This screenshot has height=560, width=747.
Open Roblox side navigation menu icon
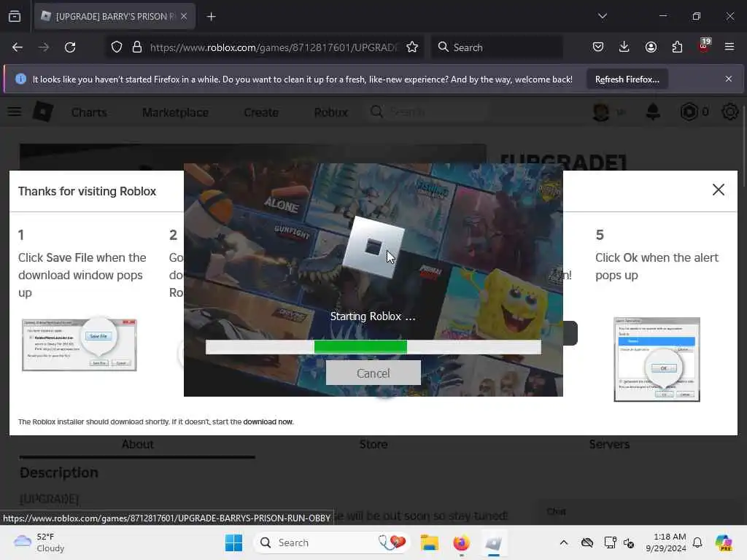pyautogui.click(x=15, y=112)
